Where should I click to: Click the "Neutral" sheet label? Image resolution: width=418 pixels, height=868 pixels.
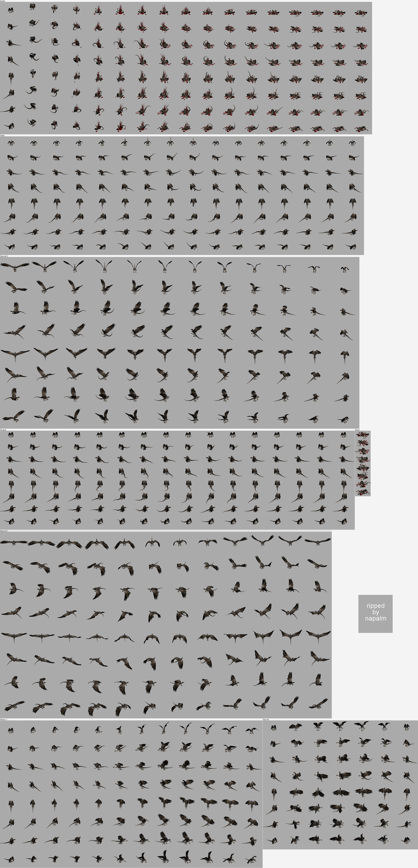[3, 430]
